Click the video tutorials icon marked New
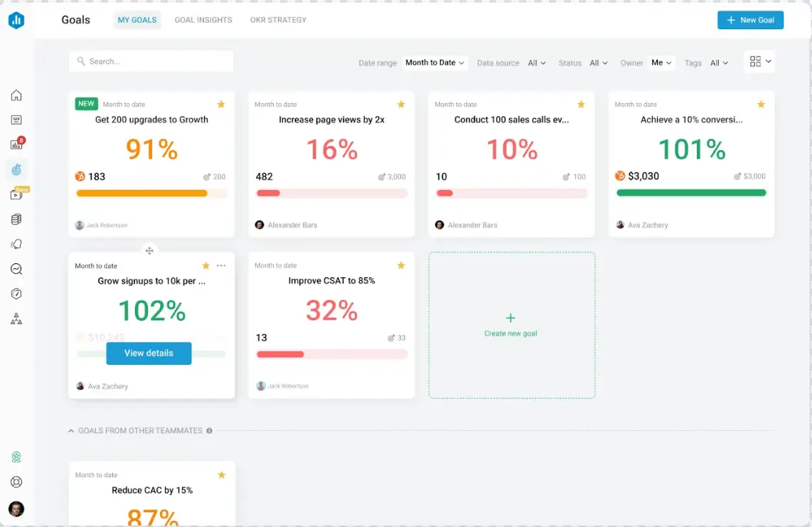 pos(16,194)
